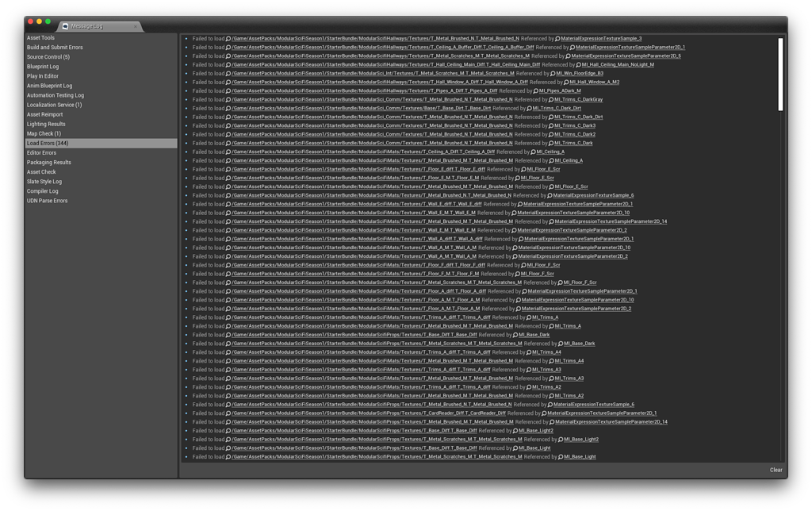This screenshot has height=511, width=812.
Task: Click the Message Log tab icon
Action: coord(65,25)
